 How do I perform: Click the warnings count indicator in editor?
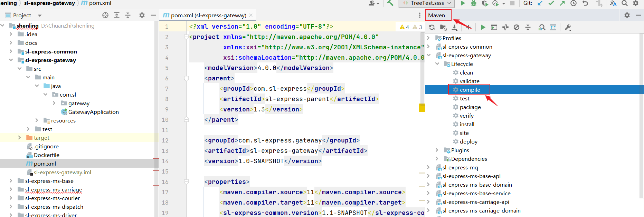[411, 27]
